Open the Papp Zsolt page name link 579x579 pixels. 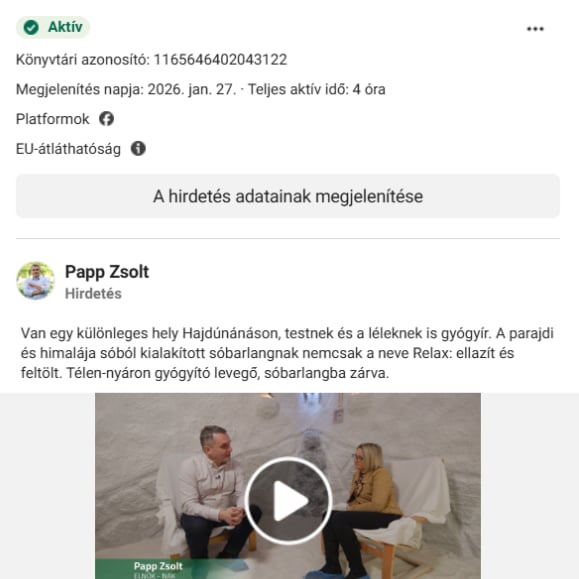[x=107, y=272]
